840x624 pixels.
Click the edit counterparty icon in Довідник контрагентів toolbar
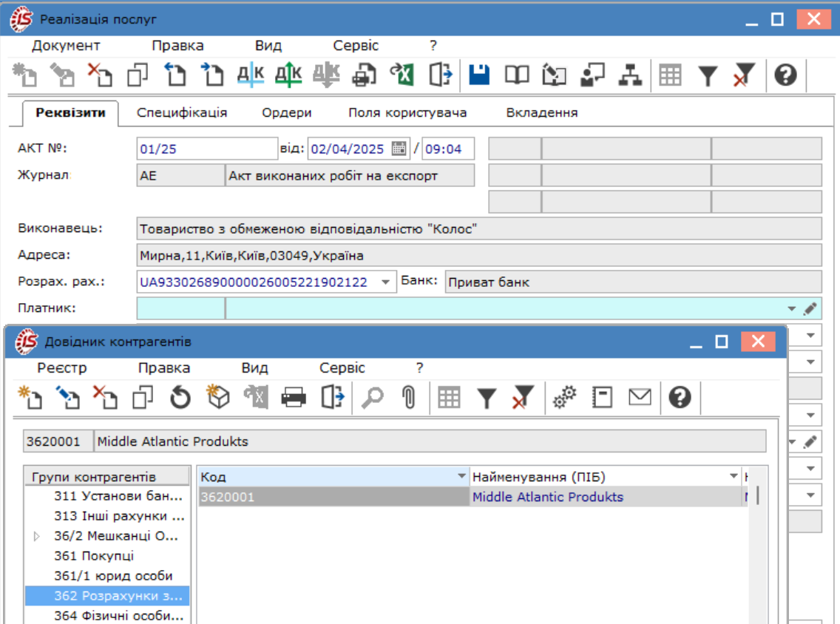click(x=67, y=398)
